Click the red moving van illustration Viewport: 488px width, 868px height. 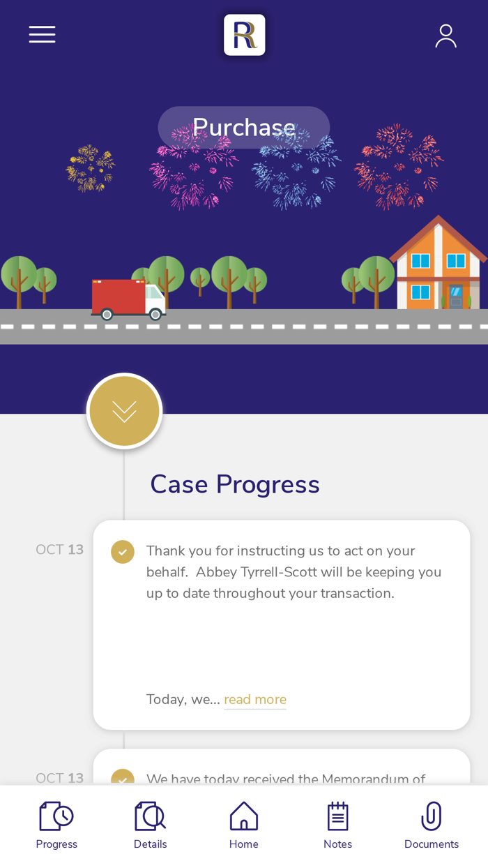[x=128, y=299]
